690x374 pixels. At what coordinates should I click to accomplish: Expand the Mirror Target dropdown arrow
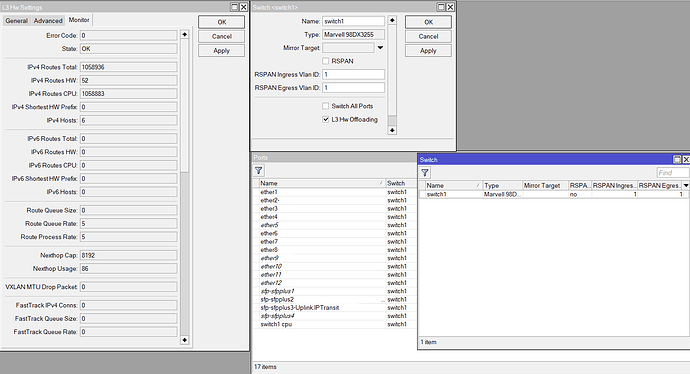[x=380, y=48]
